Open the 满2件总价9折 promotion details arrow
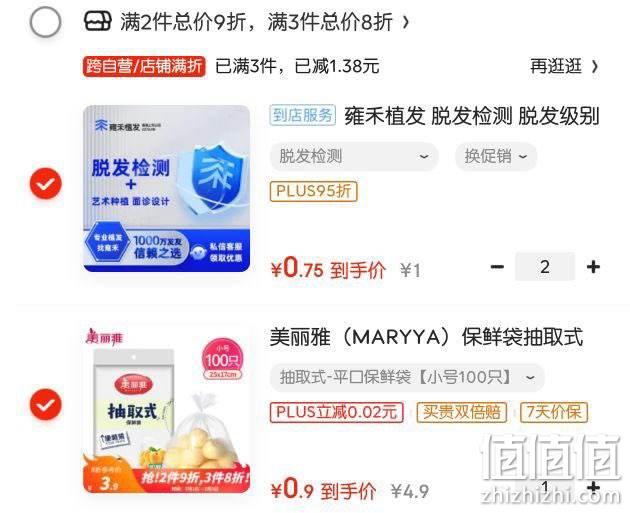630x513 pixels. (x=406, y=22)
